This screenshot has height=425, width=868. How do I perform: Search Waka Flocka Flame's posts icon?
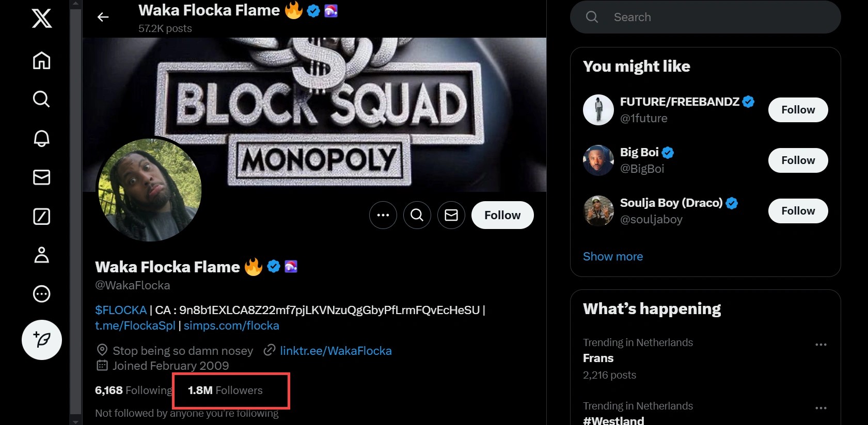(417, 215)
